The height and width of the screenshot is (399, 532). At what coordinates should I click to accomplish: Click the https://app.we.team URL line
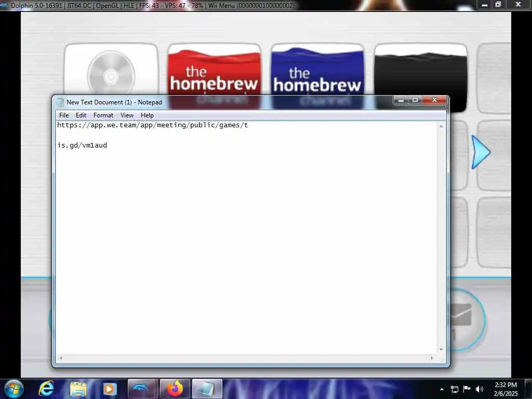tap(152, 125)
